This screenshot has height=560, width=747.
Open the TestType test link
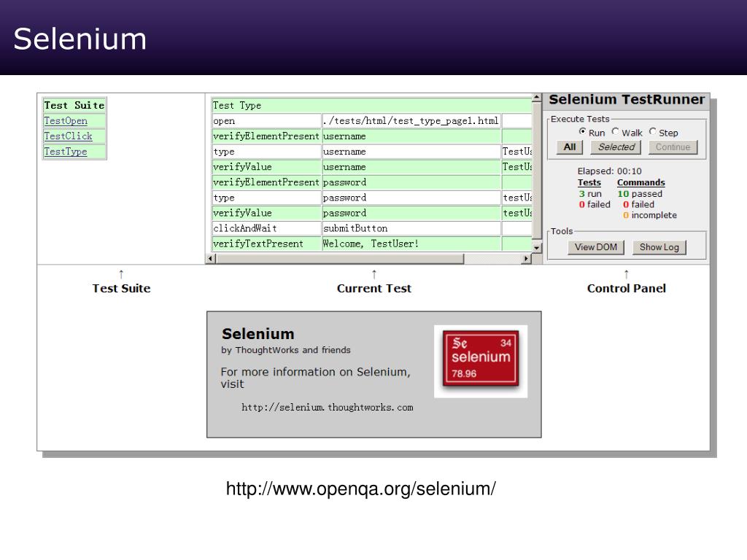(x=66, y=152)
